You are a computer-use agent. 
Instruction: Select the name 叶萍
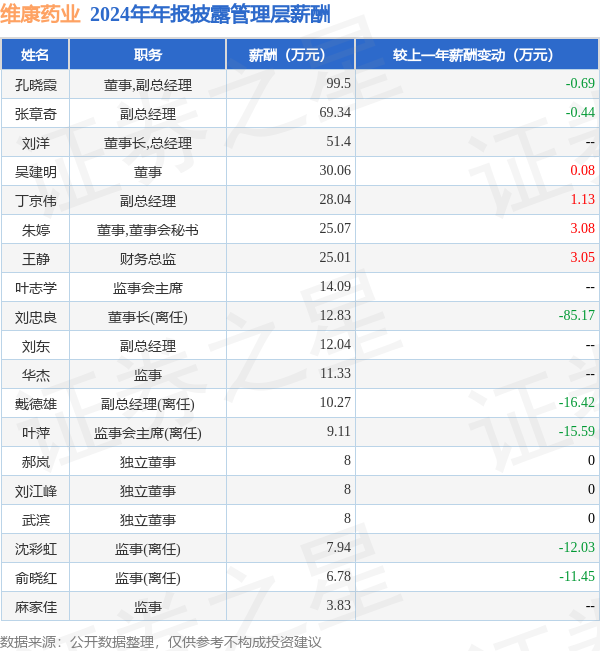(x=36, y=433)
